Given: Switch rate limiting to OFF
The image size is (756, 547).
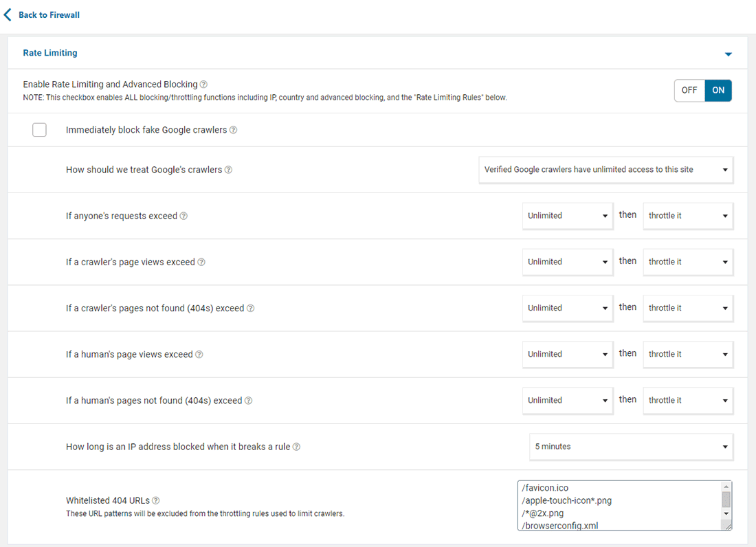Looking at the screenshot, I should pos(689,91).
